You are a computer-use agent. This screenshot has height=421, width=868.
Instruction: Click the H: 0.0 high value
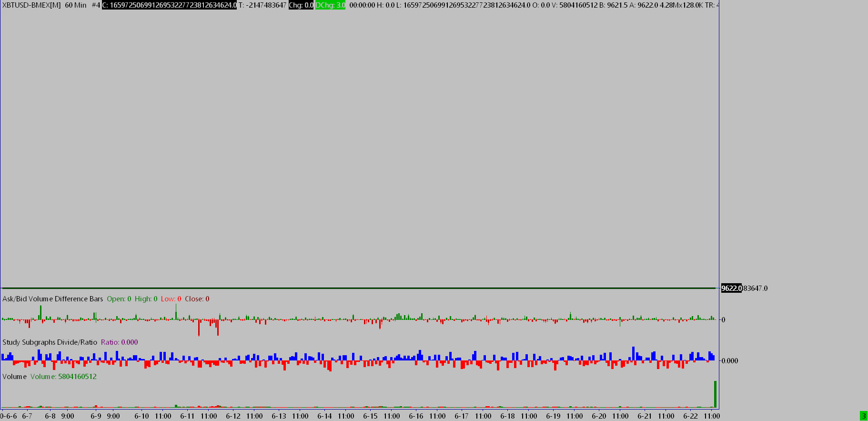coord(386,5)
